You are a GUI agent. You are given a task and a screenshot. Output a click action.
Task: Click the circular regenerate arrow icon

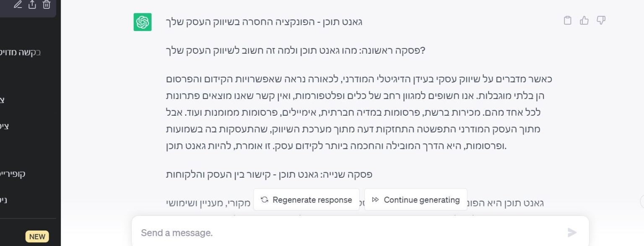click(x=264, y=200)
